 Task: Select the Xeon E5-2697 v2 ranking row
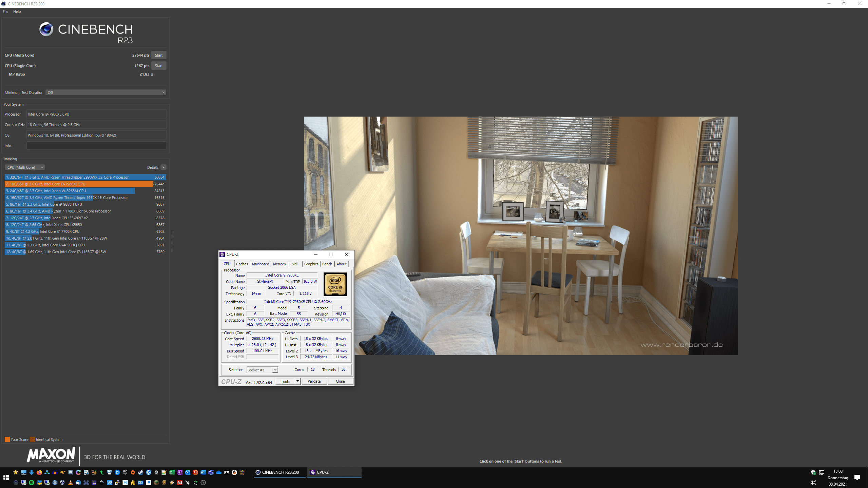click(x=85, y=218)
